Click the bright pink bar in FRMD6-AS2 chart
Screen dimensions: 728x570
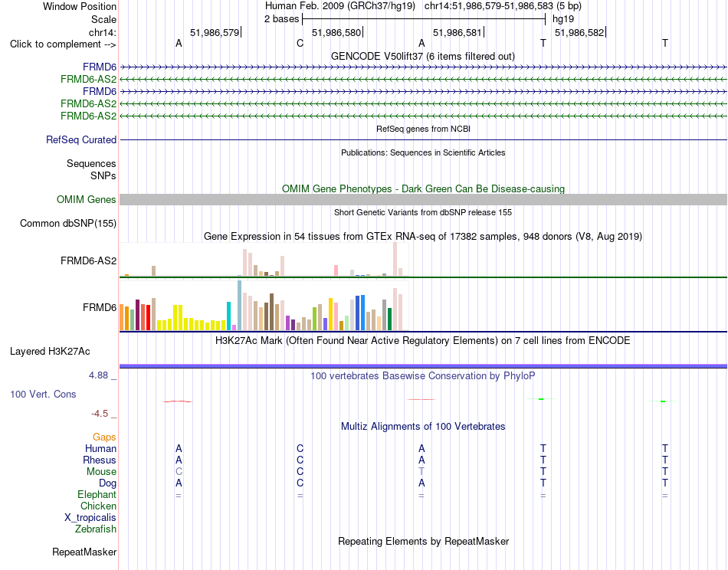tap(336, 270)
